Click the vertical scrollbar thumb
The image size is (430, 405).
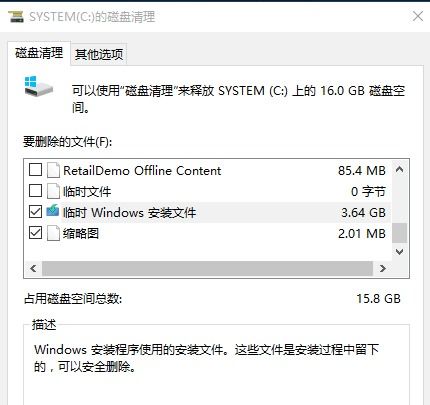(399, 233)
